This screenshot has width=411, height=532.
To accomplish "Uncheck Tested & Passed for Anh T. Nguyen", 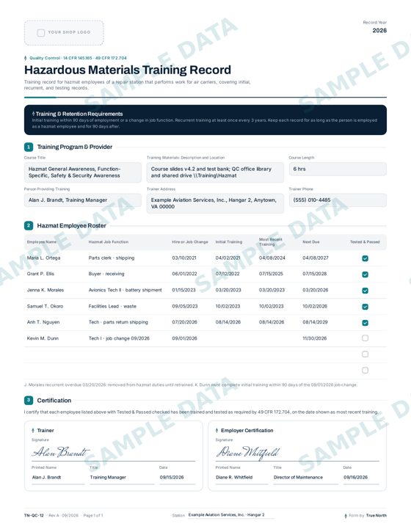I will (x=365, y=323).
